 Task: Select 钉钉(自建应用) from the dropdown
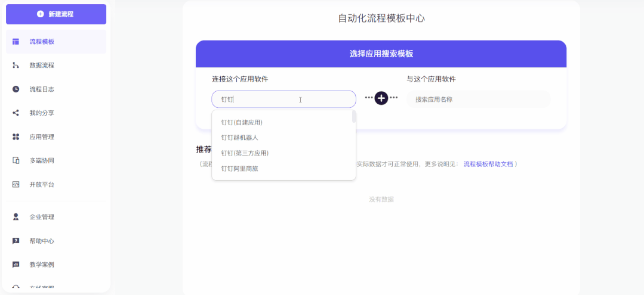[x=242, y=123]
